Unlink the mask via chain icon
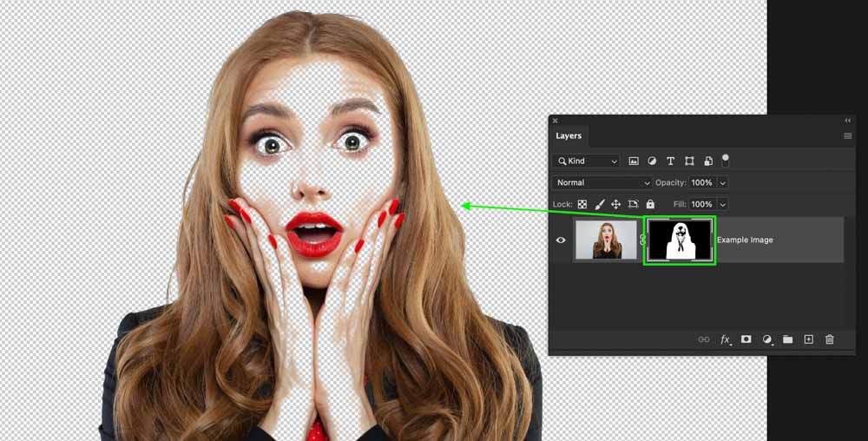This screenshot has height=441, width=868. tap(642, 240)
